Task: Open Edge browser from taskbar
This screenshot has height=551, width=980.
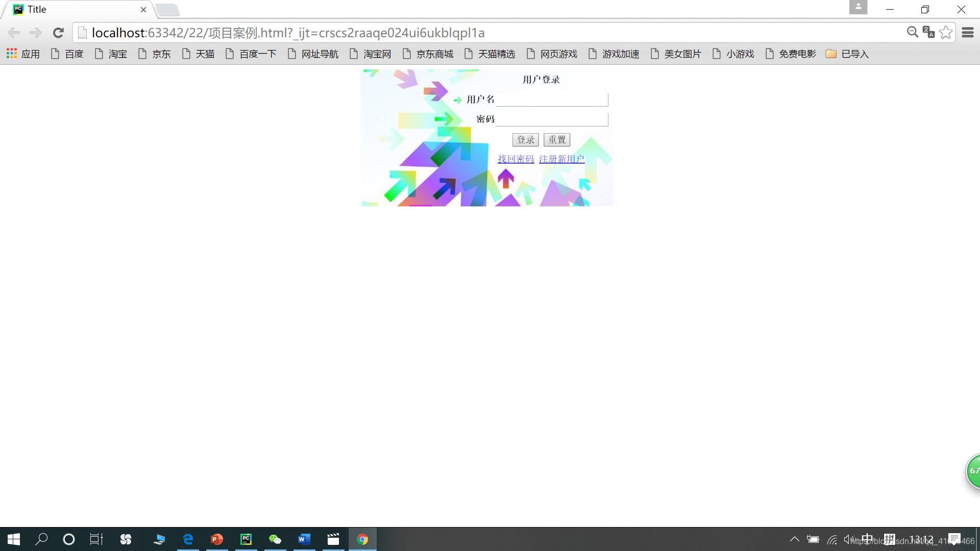Action: pyautogui.click(x=188, y=539)
